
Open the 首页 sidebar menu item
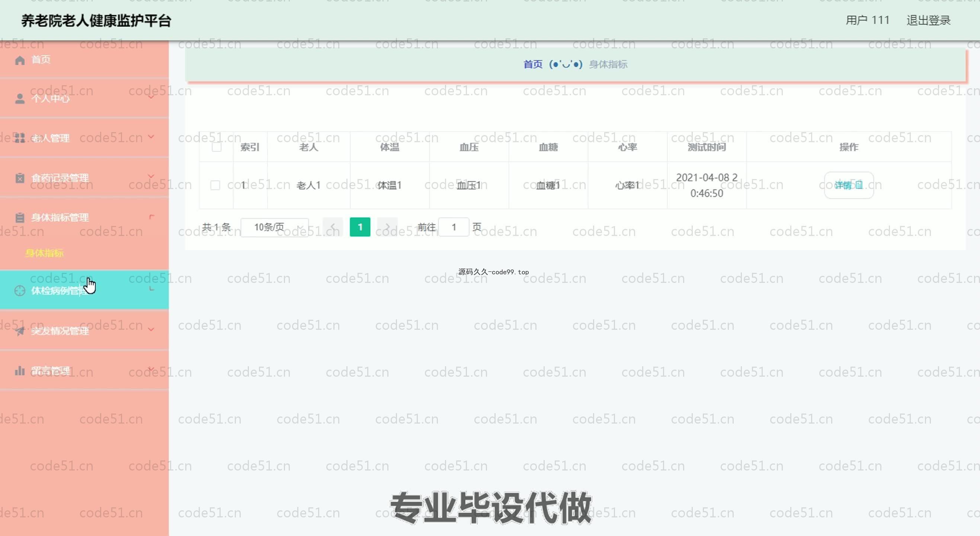41,60
